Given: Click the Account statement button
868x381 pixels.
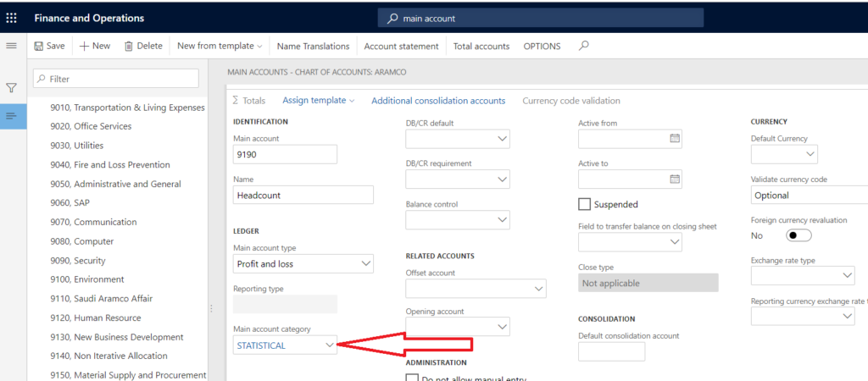Looking at the screenshot, I should (401, 46).
